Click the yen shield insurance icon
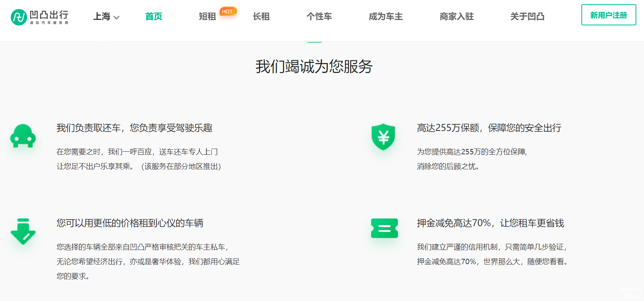The width and height of the screenshot is (644, 301). (x=383, y=137)
